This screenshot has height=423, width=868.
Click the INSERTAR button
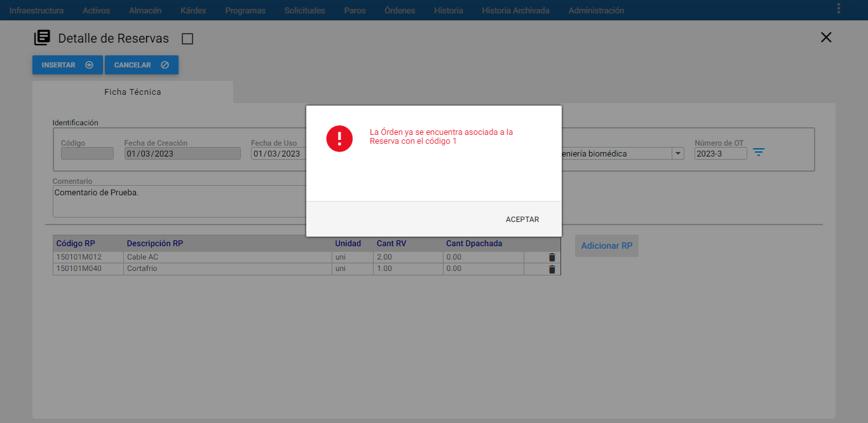tap(67, 65)
